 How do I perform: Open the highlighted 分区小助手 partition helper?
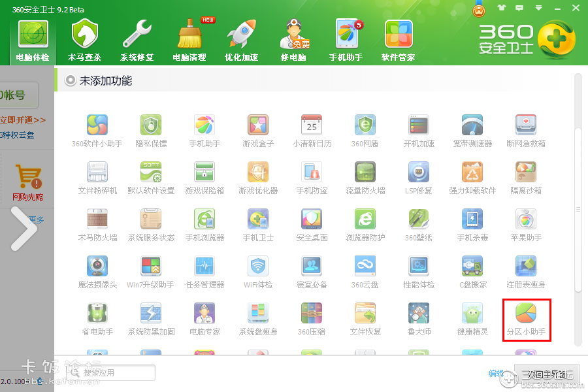tap(525, 319)
